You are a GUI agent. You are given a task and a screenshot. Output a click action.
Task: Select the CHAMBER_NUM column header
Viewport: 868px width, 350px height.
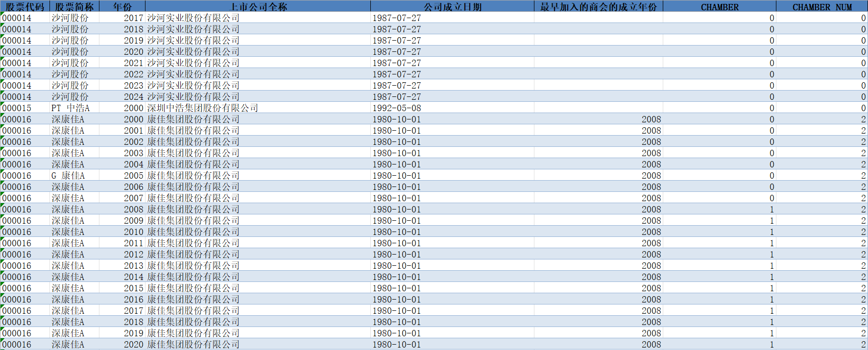pyautogui.click(x=822, y=7)
